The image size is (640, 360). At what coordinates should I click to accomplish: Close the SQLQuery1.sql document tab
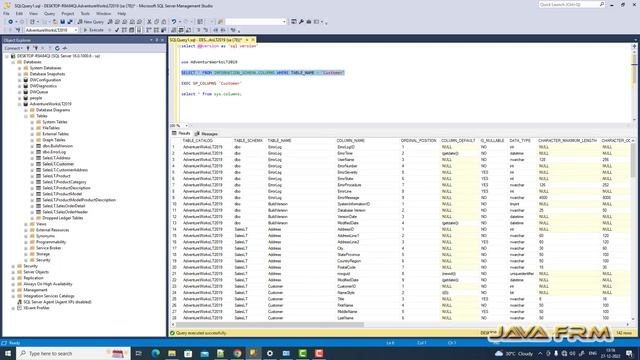pos(253,40)
